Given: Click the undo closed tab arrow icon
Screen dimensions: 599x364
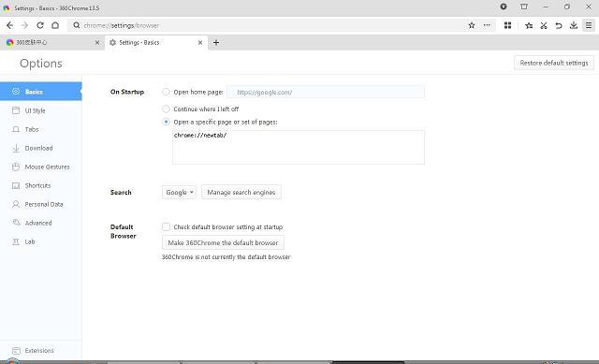Looking at the screenshot, I should tap(559, 25).
